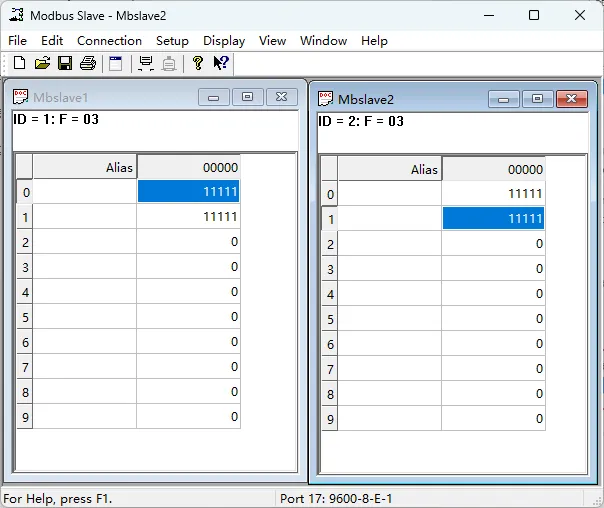Select Mbslave1 register 2 value cell
The image size is (604, 508).
[188, 241]
